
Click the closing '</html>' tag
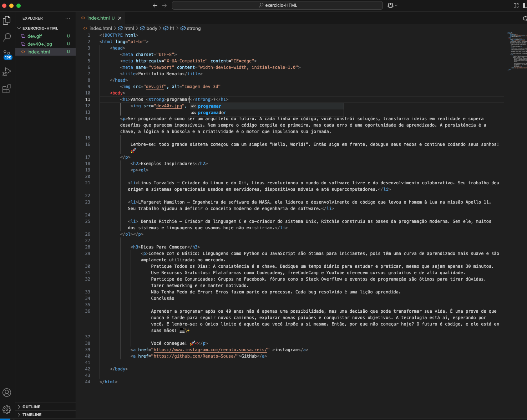pos(108,382)
